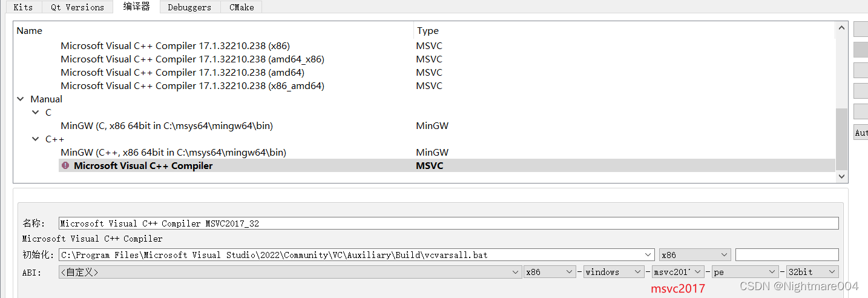Screen dimensions: 868x298
Task: Collapse the C compilers group
Action: click(36, 113)
